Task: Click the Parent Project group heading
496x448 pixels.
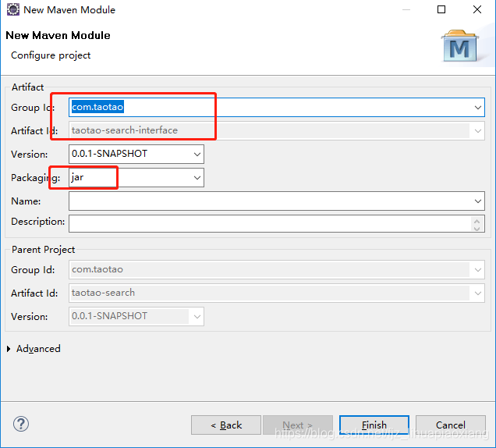Action: (44, 250)
